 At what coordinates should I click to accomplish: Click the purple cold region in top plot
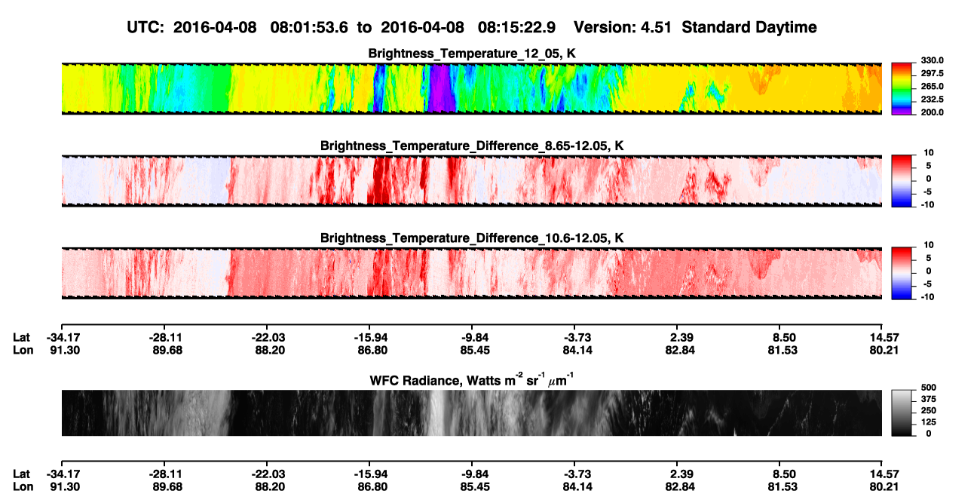439,88
